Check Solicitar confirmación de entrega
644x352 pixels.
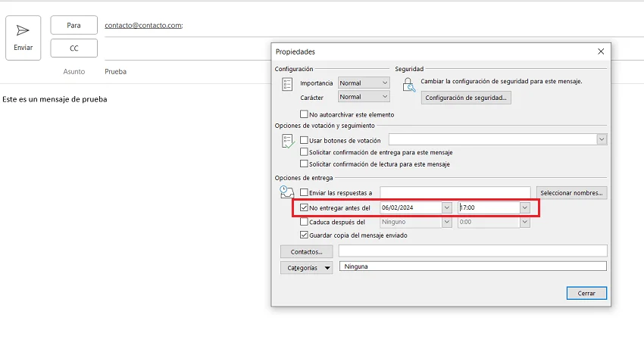(304, 152)
